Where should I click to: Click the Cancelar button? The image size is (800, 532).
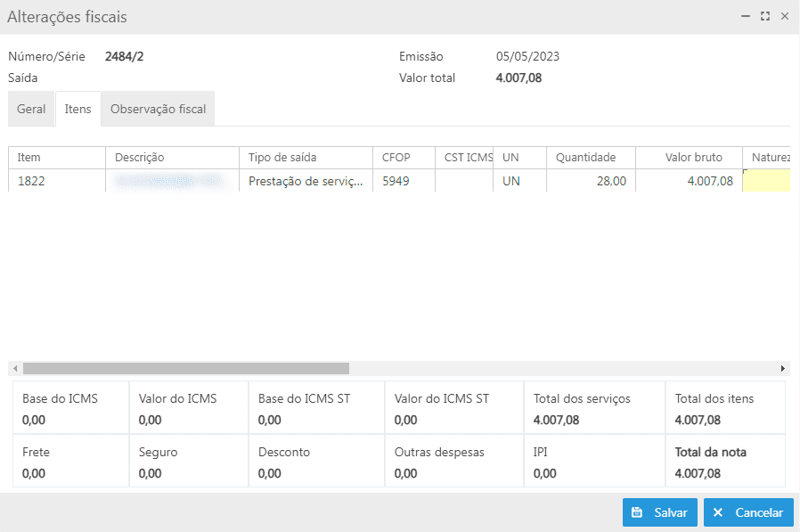(748, 512)
